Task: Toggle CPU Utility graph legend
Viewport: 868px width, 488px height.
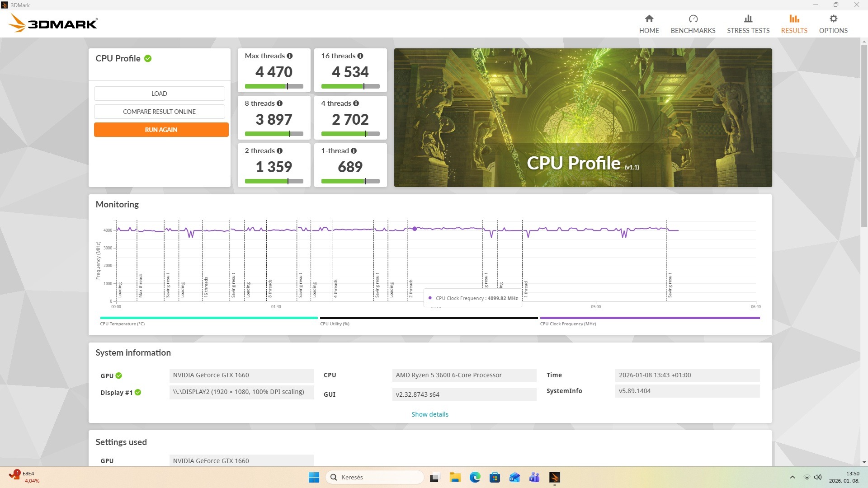Action: point(335,324)
